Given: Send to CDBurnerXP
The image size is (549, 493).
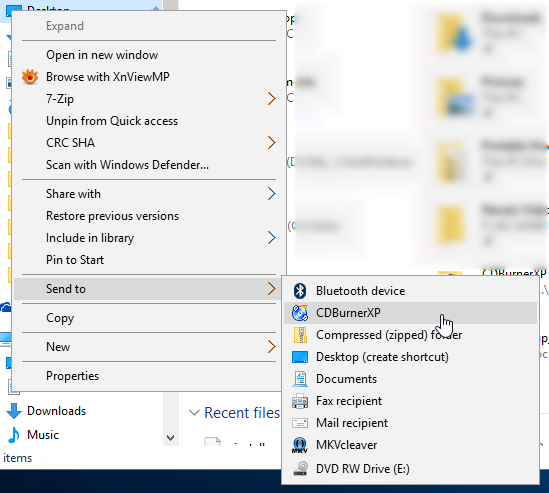Looking at the screenshot, I should point(410,313).
